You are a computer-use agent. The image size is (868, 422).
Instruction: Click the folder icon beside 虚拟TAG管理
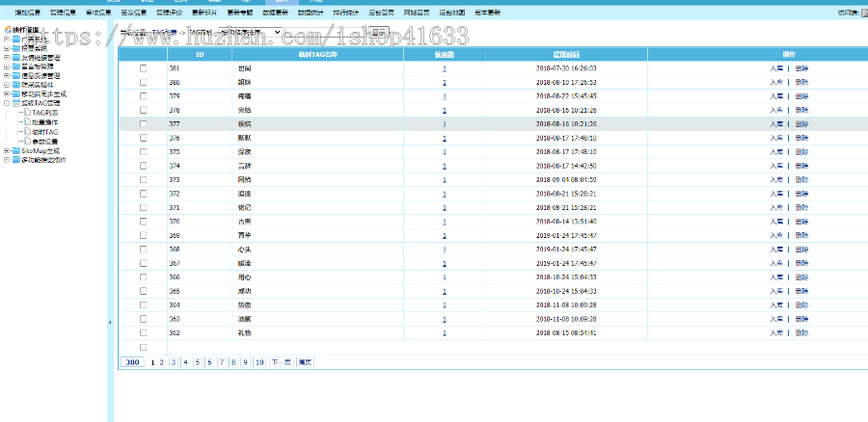pos(15,103)
